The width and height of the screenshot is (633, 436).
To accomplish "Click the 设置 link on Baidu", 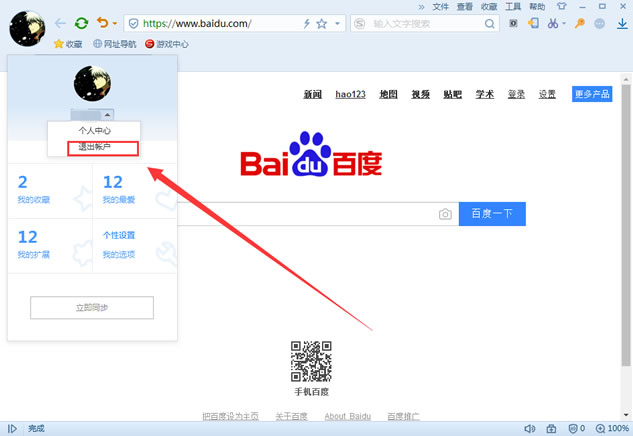I will coord(547,94).
